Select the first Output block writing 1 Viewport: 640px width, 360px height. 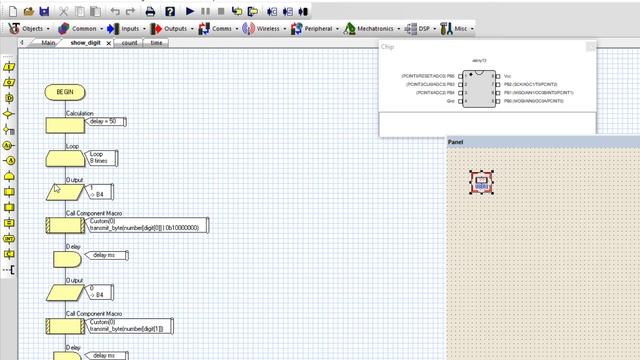tap(65, 192)
